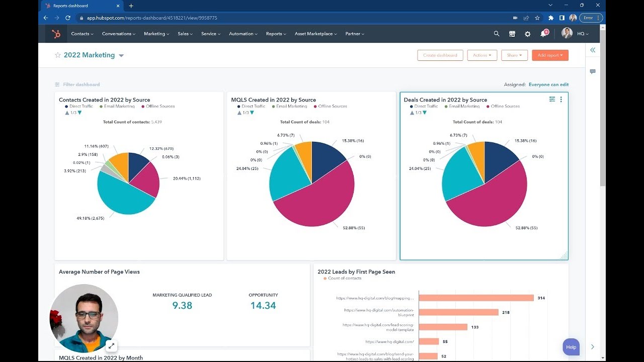Open the browser side panel icon
The height and width of the screenshot is (362, 644).
coord(562,18)
